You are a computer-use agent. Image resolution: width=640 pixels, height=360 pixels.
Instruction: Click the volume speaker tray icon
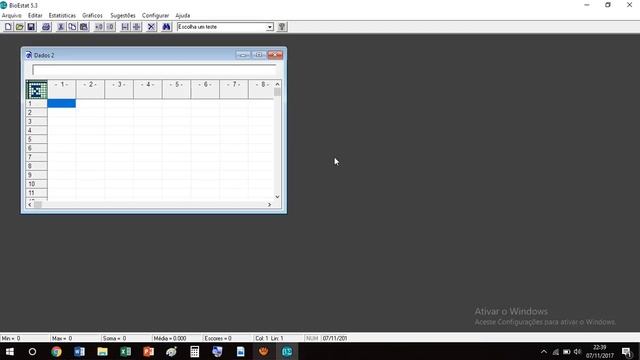tap(577, 352)
